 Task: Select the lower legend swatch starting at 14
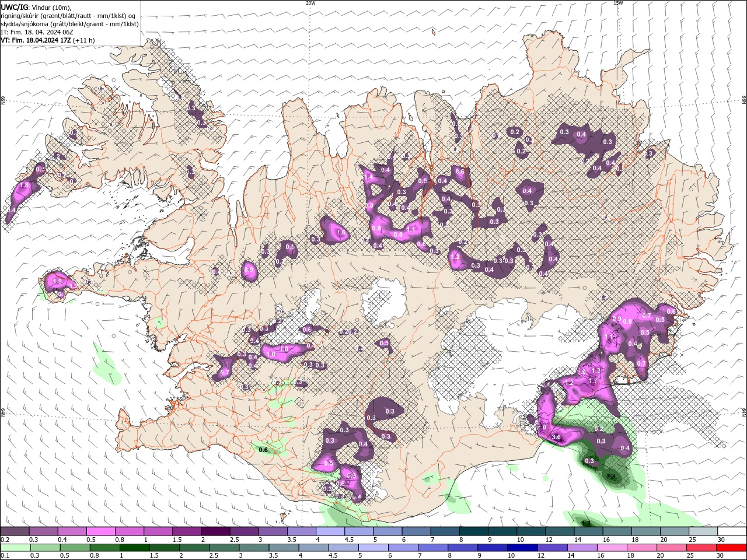click(582, 548)
